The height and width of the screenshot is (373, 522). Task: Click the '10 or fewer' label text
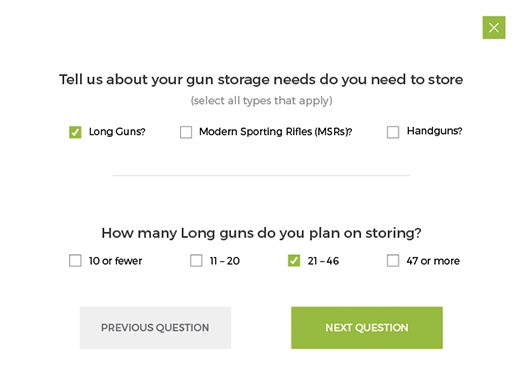(115, 261)
